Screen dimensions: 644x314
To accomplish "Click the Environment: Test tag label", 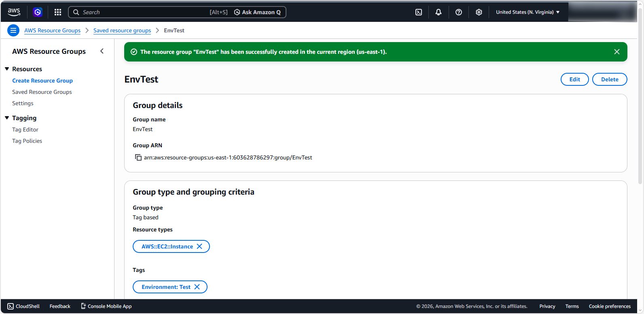I will pyautogui.click(x=166, y=287).
